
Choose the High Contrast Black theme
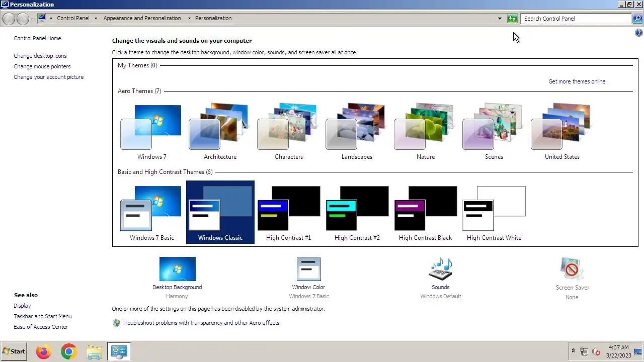pos(425,213)
